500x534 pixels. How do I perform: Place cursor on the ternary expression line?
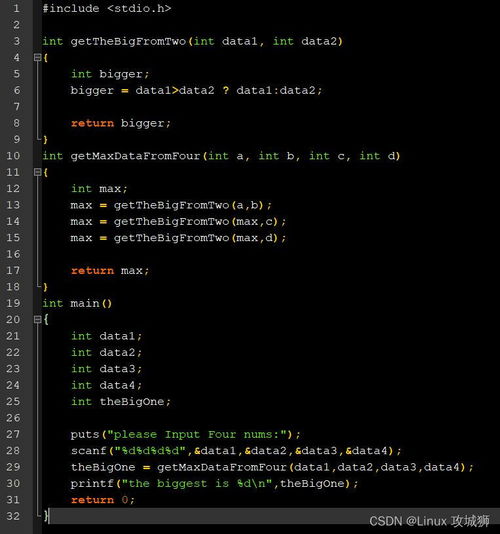click(196, 90)
